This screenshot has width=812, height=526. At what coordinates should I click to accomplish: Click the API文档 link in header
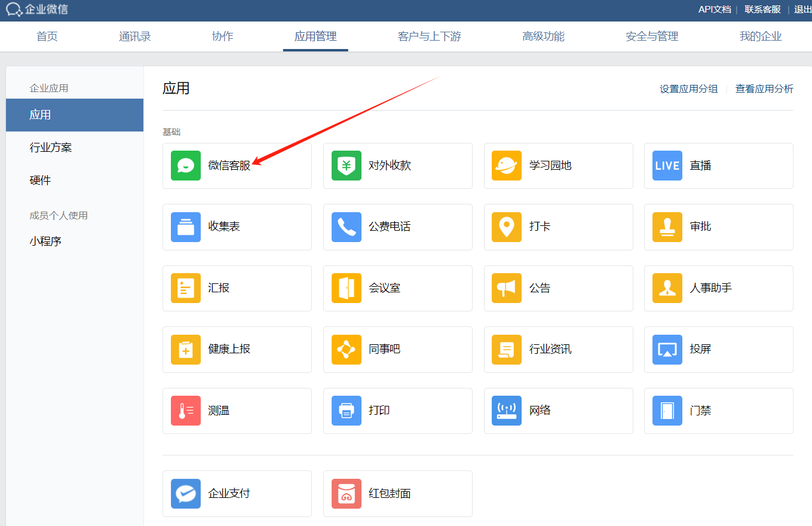point(715,10)
